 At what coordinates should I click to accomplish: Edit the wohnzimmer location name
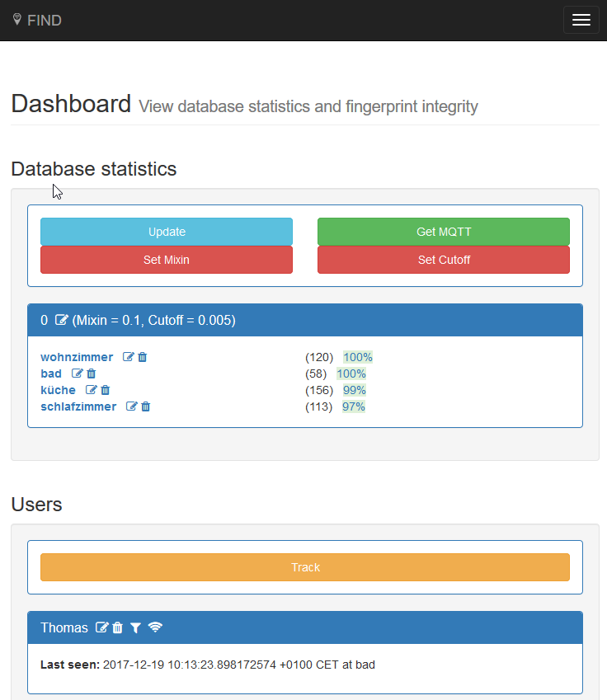pyautogui.click(x=128, y=357)
